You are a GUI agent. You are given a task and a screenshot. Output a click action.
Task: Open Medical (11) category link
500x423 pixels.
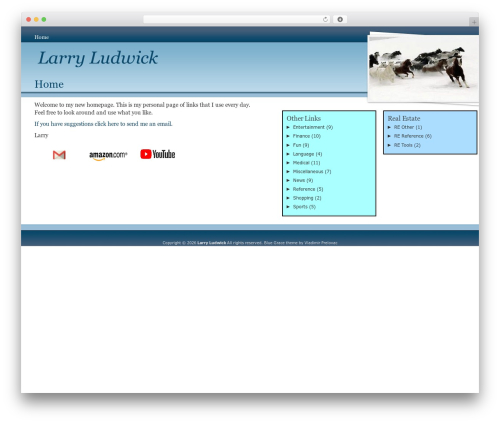click(x=306, y=163)
